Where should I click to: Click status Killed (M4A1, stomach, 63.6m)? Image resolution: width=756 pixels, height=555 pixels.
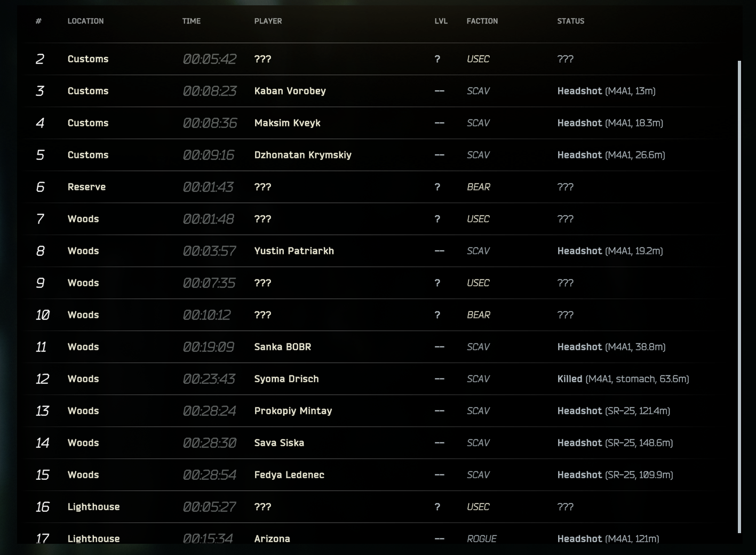pyautogui.click(x=623, y=379)
